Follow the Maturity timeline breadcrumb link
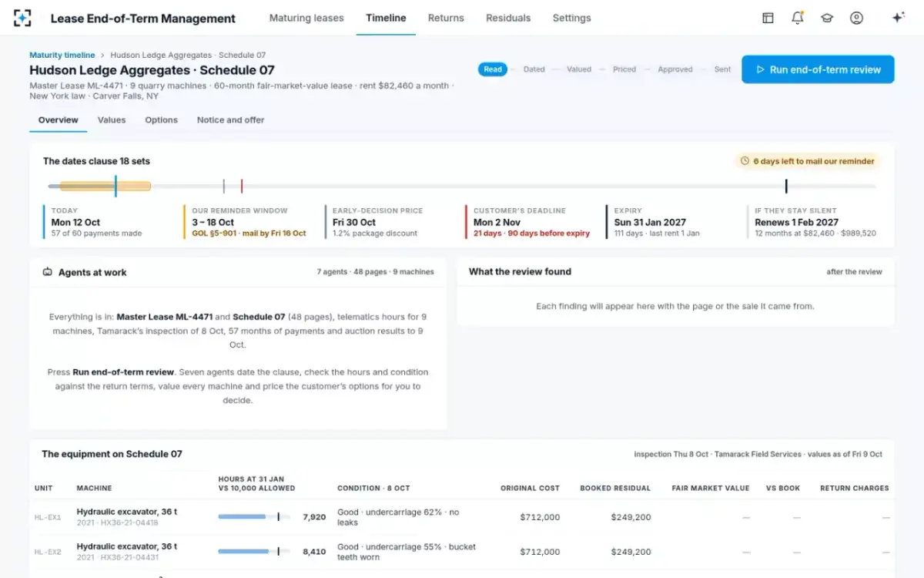The width and height of the screenshot is (924, 578). point(62,55)
